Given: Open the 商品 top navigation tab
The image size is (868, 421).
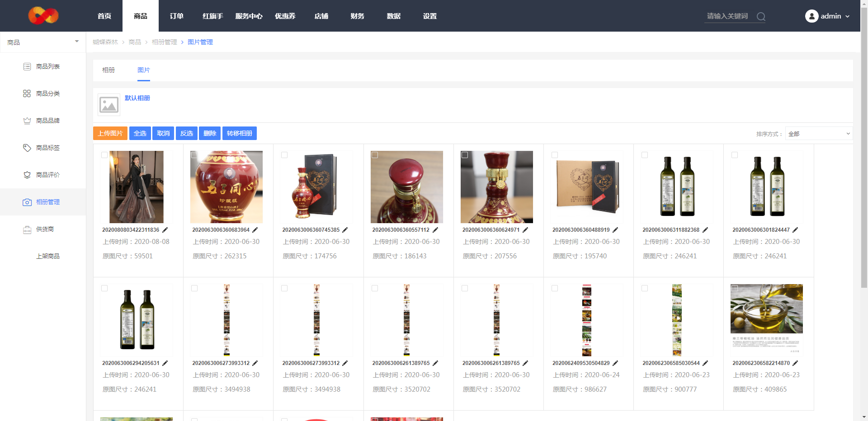Looking at the screenshot, I should tap(141, 16).
